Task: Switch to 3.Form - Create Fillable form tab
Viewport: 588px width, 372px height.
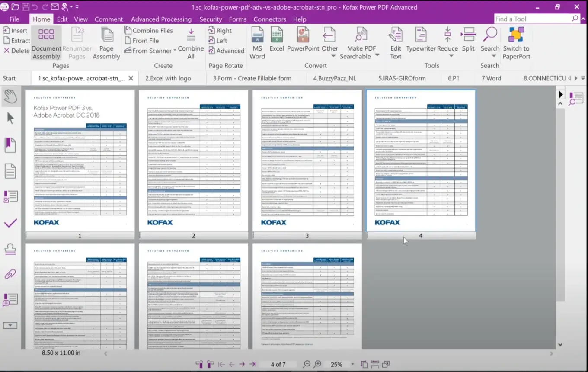Action: tap(252, 78)
